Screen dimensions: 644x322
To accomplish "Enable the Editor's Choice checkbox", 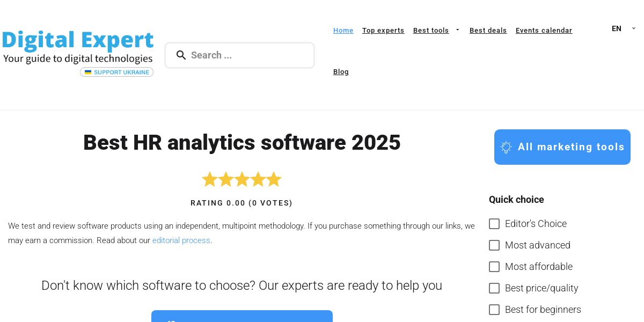I will tap(494, 224).
